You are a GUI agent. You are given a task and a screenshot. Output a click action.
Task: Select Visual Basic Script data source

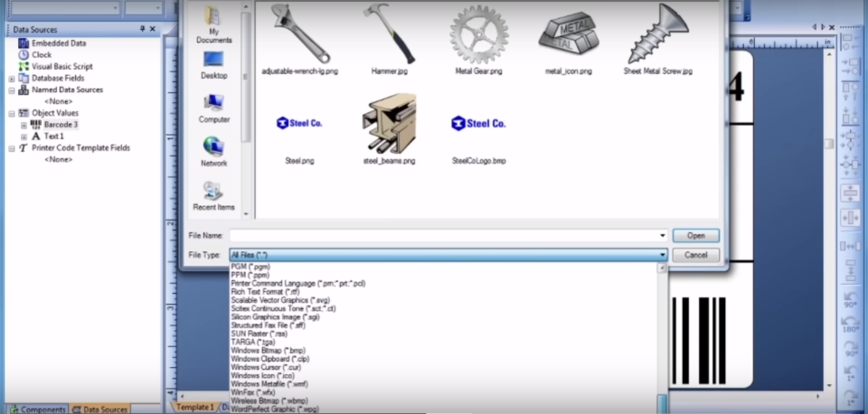[x=62, y=66]
